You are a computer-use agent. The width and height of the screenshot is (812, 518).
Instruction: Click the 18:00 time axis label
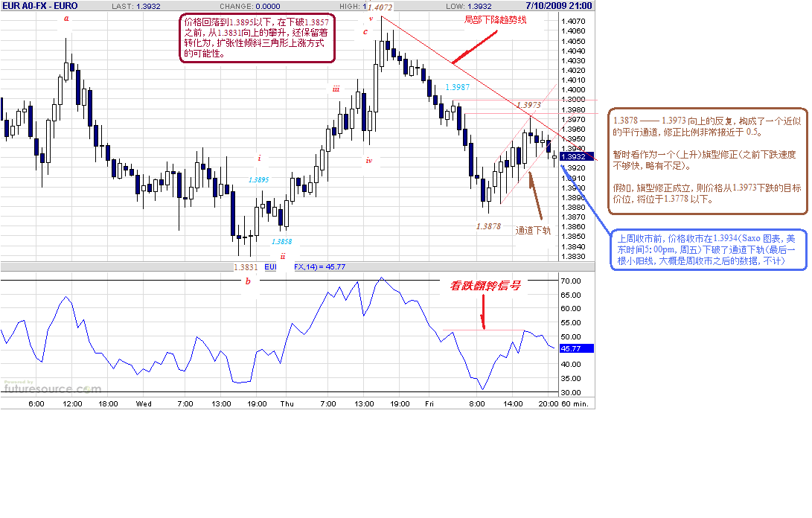(x=108, y=404)
